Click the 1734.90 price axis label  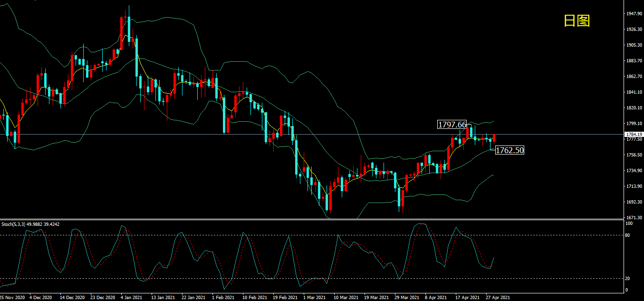[x=635, y=170]
